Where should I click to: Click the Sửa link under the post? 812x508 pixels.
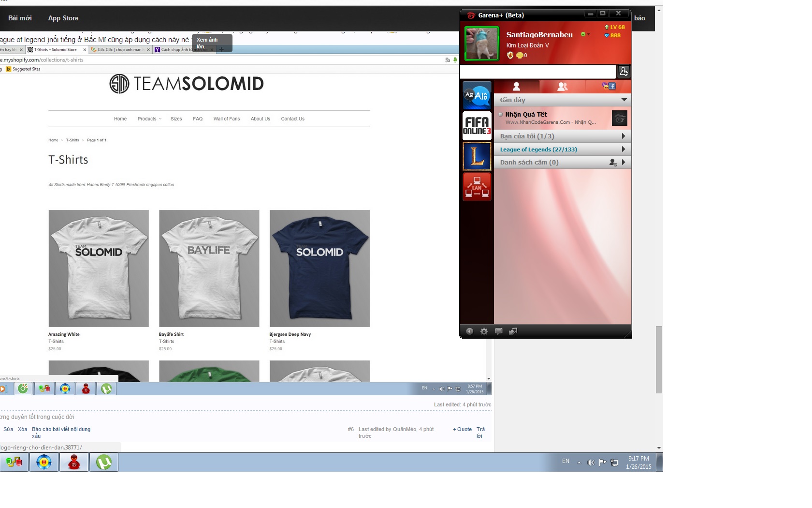coord(8,429)
